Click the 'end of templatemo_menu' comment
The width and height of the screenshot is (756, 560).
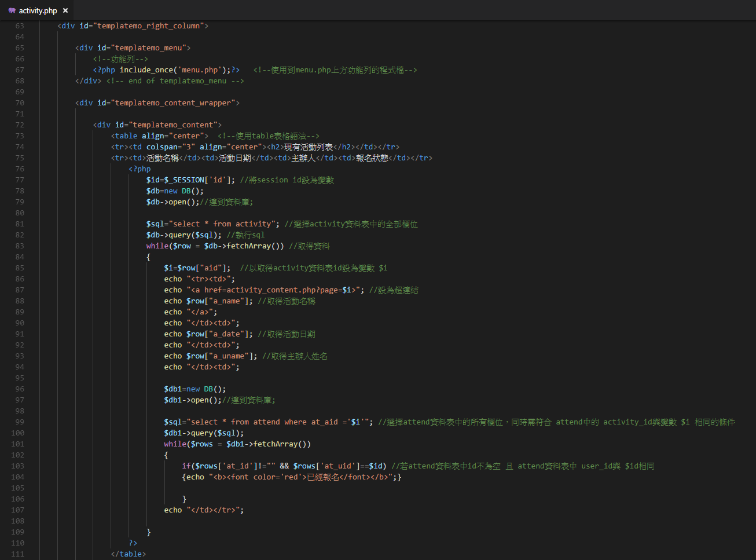pos(175,81)
